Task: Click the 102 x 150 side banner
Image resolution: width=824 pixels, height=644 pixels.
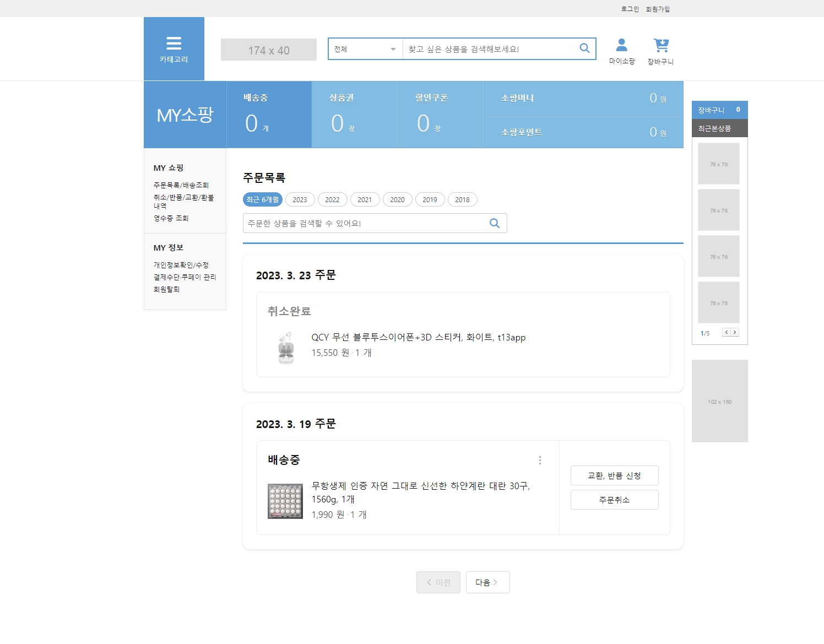Action: [720, 401]
